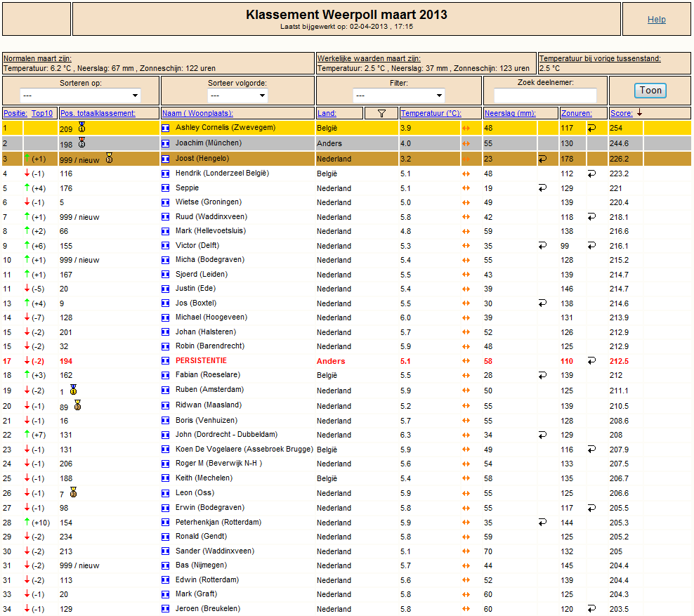Image resolution: width=694 pixels, height=616 pixels.
Task: Click the red down arrow next to Score
Action: [x=639, y=113]
